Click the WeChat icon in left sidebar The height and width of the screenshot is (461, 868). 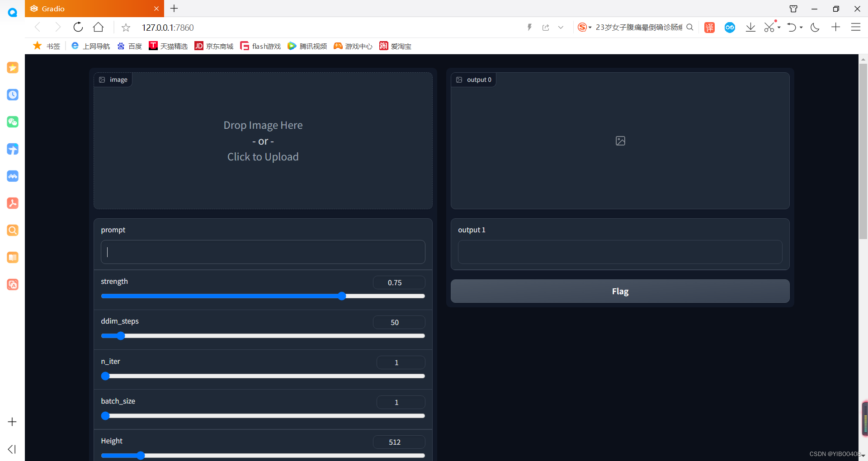tap(13, 122)
